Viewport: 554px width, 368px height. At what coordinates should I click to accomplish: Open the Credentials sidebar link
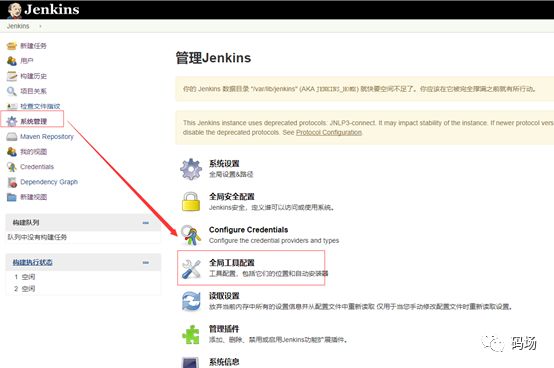(37, 167)
